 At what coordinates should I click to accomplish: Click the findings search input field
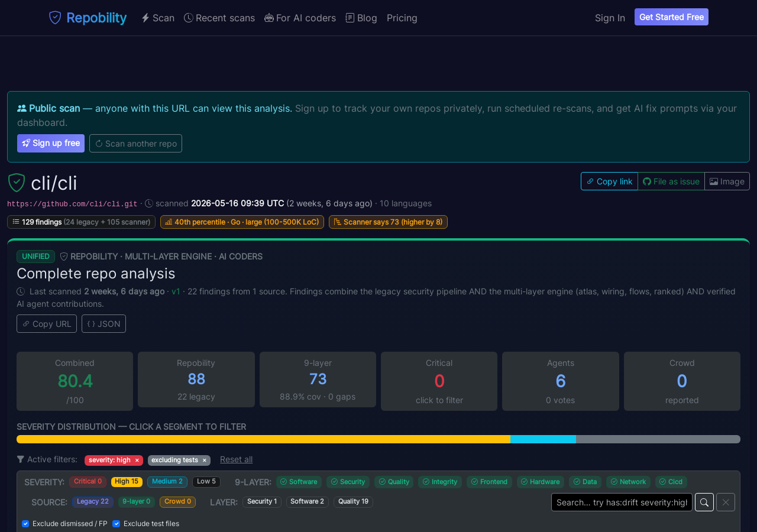click(622, 502)
